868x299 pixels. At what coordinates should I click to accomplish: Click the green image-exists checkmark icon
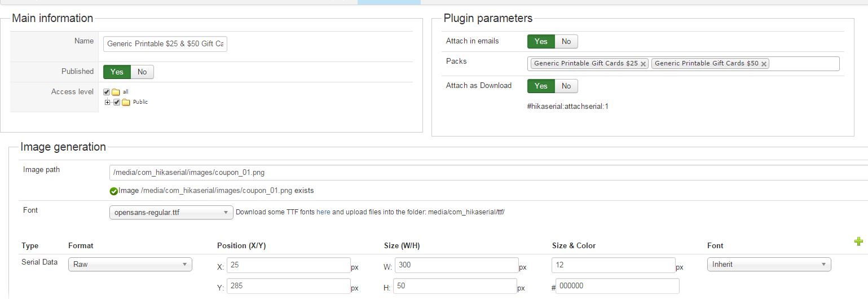(x=114, y=191)
